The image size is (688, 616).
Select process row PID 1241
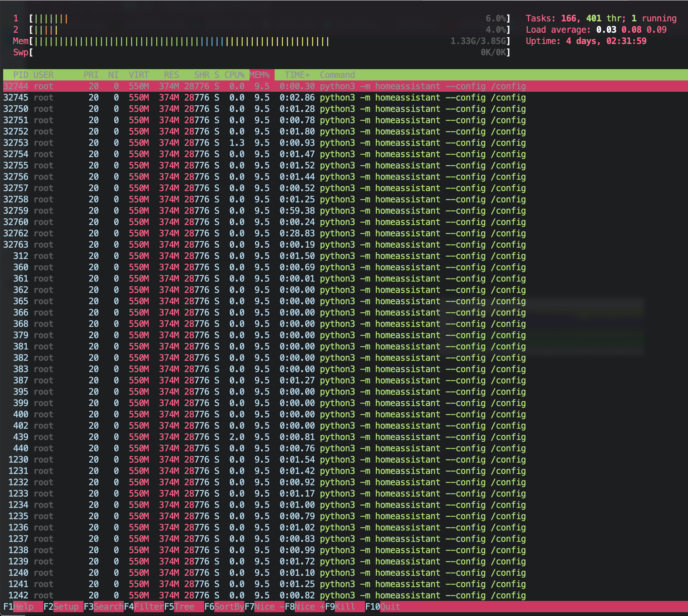pos(345,584)
